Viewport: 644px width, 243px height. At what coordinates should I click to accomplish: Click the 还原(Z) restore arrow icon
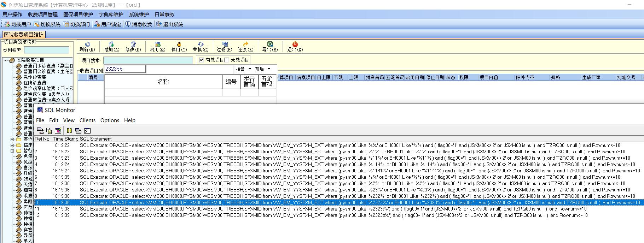click(245, 44)
